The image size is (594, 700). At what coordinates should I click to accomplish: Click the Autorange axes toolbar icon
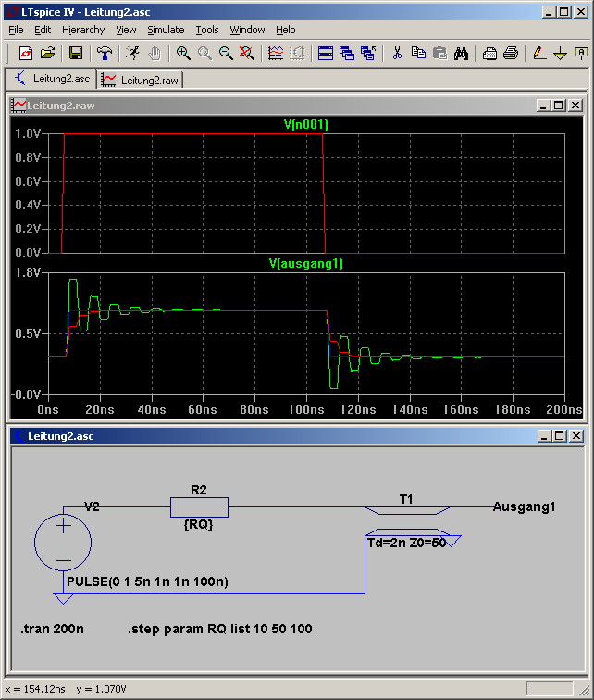coord(297,53)
